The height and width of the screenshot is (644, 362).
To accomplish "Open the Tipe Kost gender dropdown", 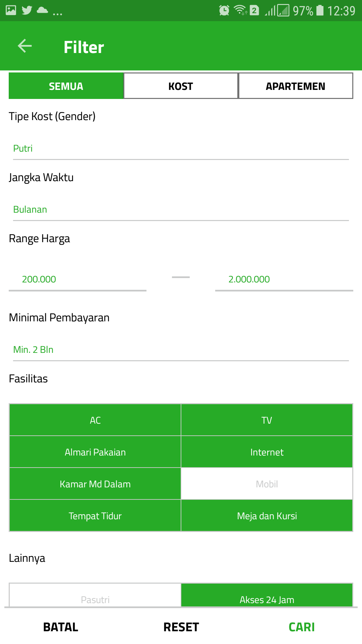I will click(x=181, y=149).
